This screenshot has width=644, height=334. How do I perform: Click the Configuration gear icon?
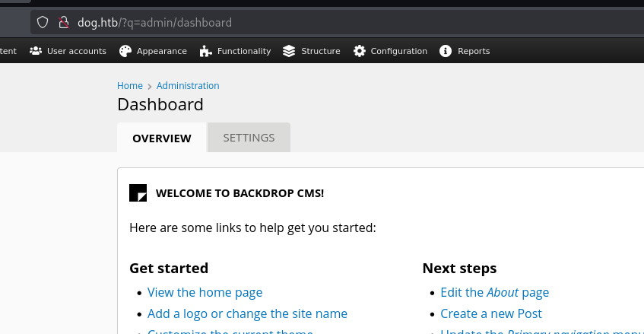point(359,51)
